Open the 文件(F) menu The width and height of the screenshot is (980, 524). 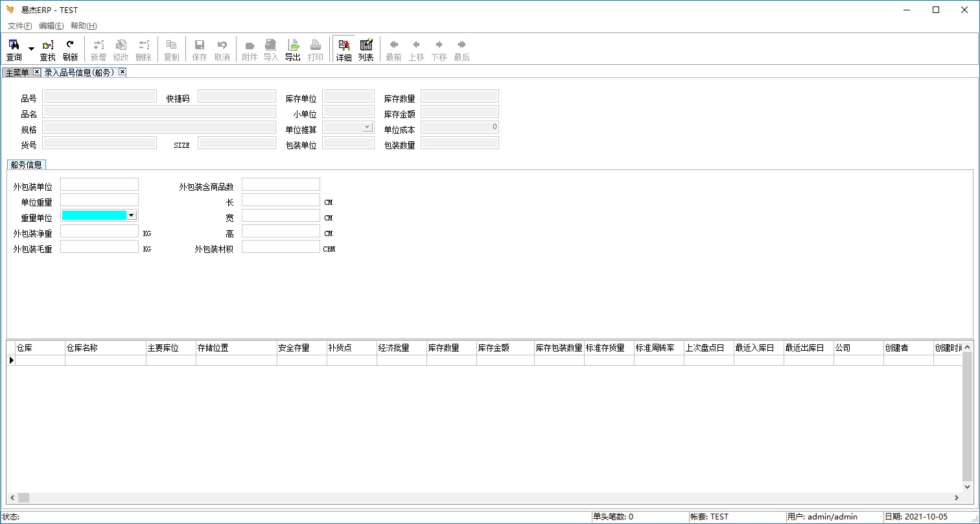(19, 26)
